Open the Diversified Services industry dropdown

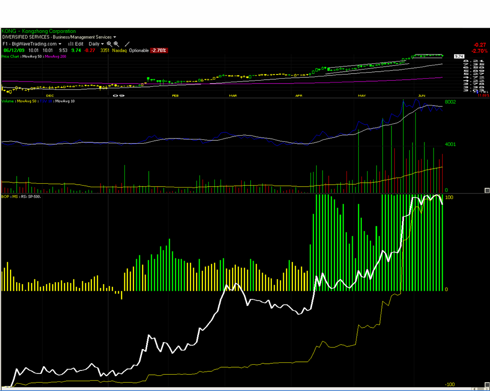point(59,37)
